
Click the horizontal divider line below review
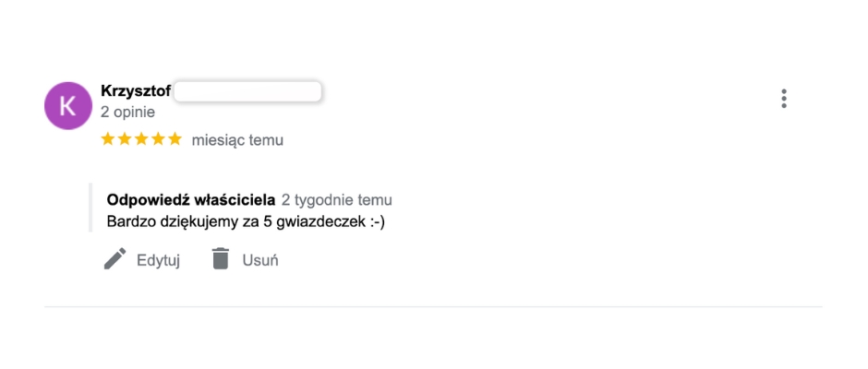point(433,306)
